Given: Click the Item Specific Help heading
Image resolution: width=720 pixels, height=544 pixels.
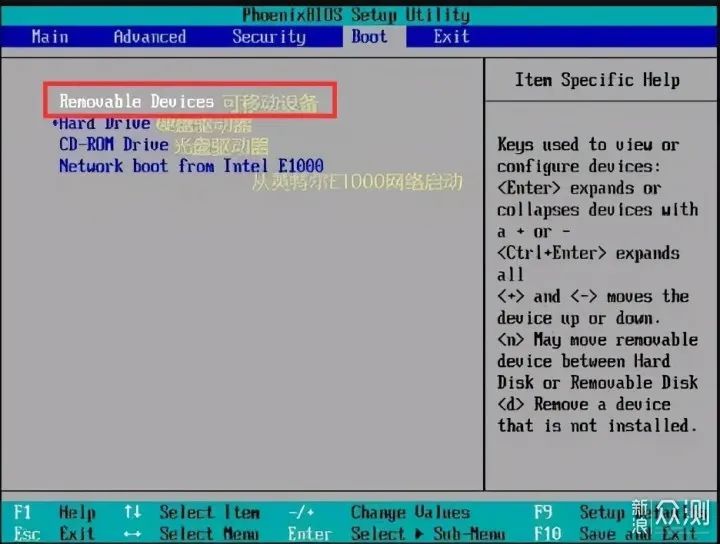Looking at the screenshot, I should pos(597,80).
